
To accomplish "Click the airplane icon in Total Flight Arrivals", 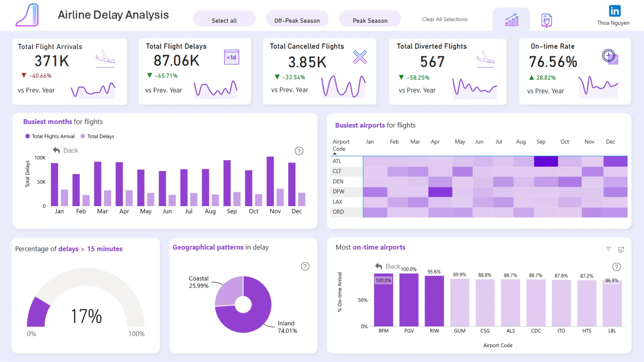I will pyautogui.click(x=105, y=59).
